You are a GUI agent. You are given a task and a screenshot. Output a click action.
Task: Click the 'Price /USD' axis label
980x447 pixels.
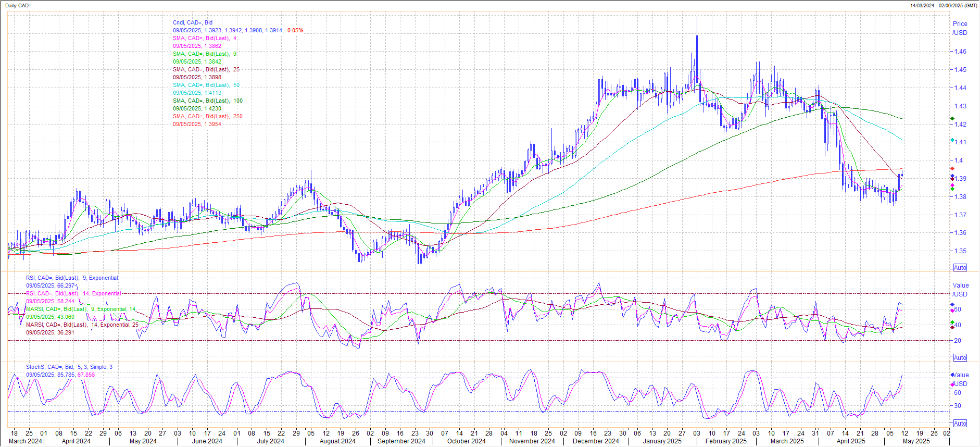(x=960, y=28)
